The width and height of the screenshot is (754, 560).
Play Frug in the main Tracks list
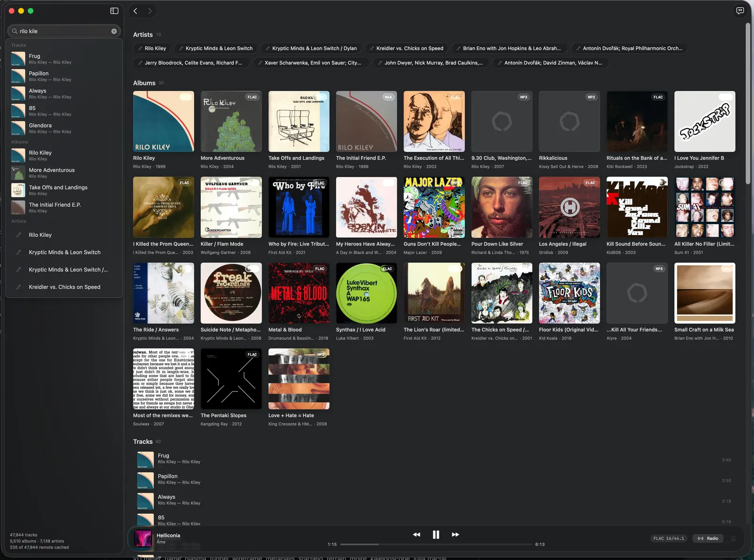[x=434, y=460]
